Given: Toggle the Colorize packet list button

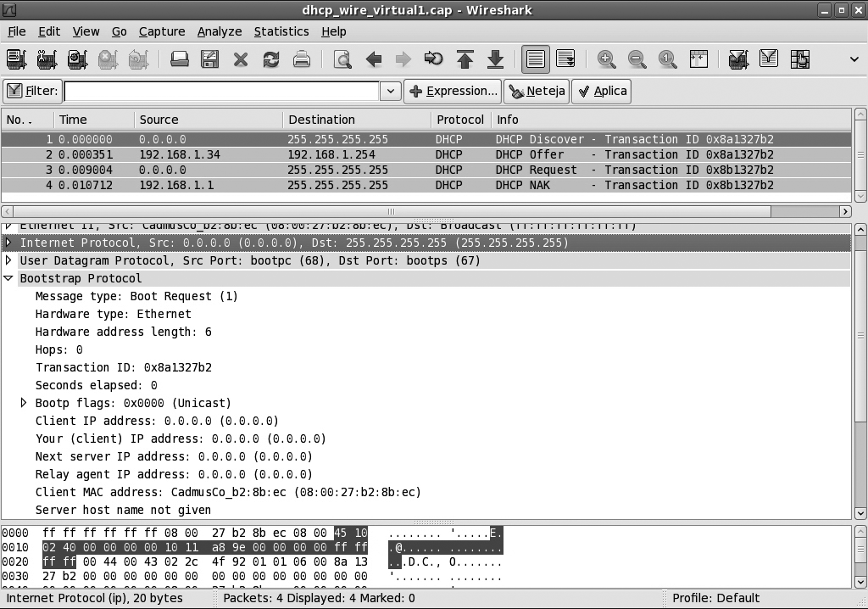Looking at the screenshot, I should [x=535, y=59].
